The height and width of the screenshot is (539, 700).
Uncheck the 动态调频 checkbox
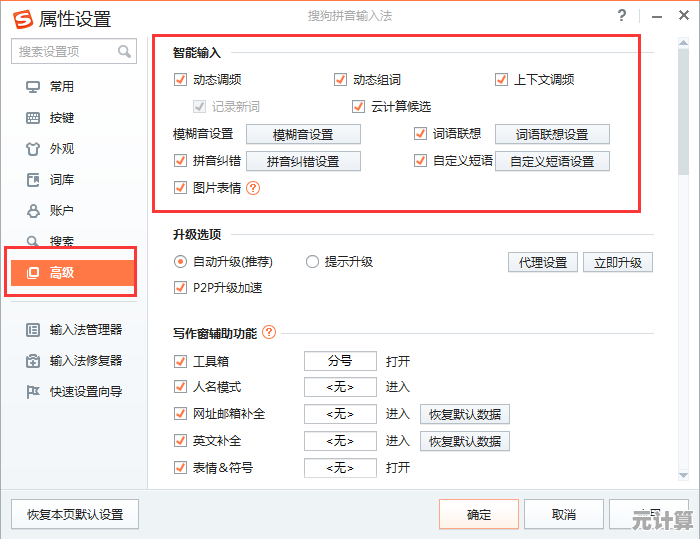click(x=181, y=80)
